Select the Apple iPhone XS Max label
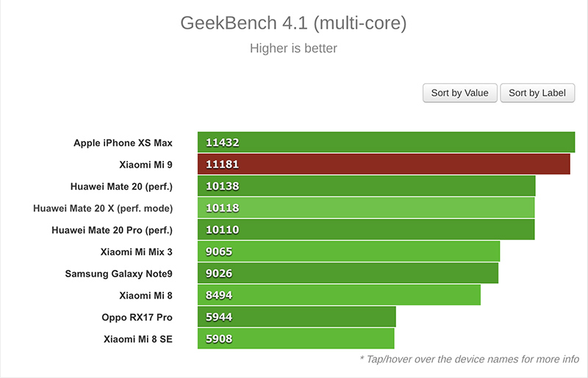This screenshot has width=588, height=378. 123,143
